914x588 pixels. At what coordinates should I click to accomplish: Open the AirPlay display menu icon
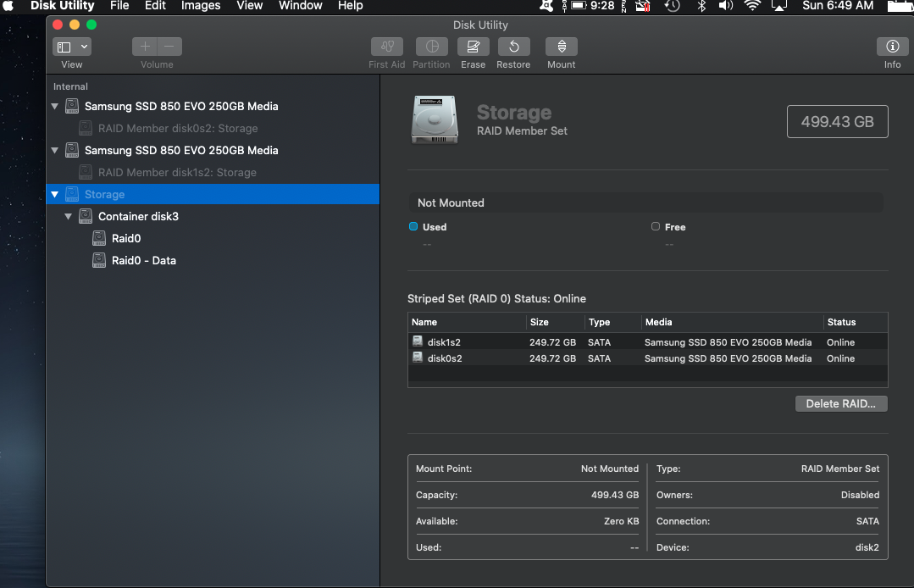779,6
